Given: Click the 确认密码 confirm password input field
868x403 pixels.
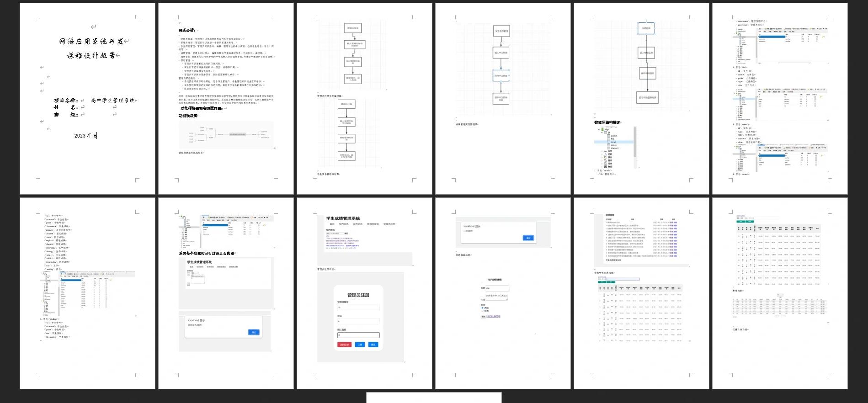Looking at the screenshot, I should click(x=358, y=335).
